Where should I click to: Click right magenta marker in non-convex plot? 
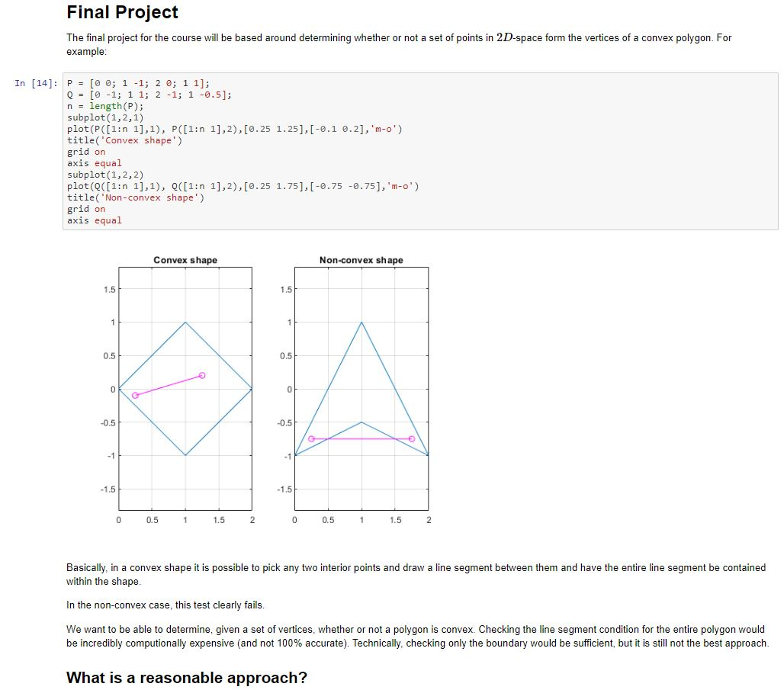412,439
